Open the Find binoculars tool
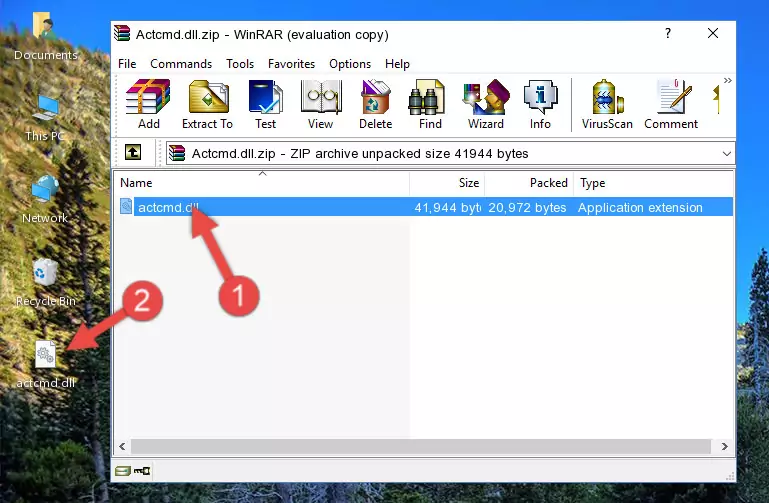Image resolution: width=769 pixels, height=503 pixels. click(x=430, y=104)
